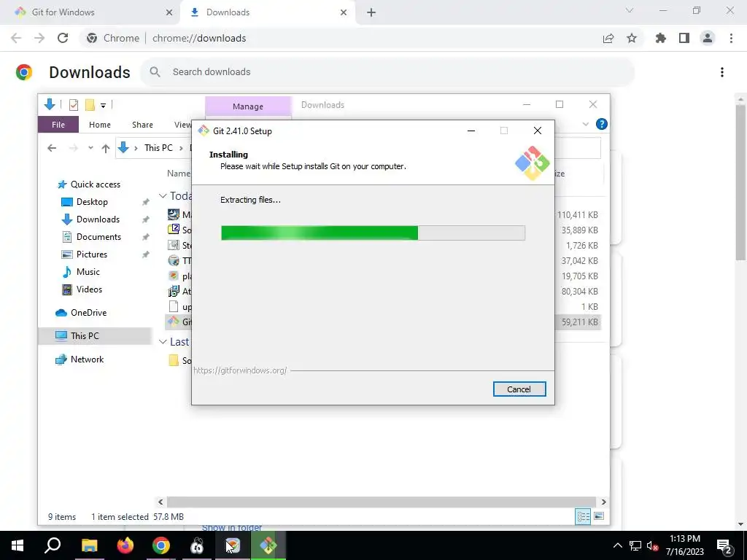Open Pictures in navigation pane

pos(91,254)
